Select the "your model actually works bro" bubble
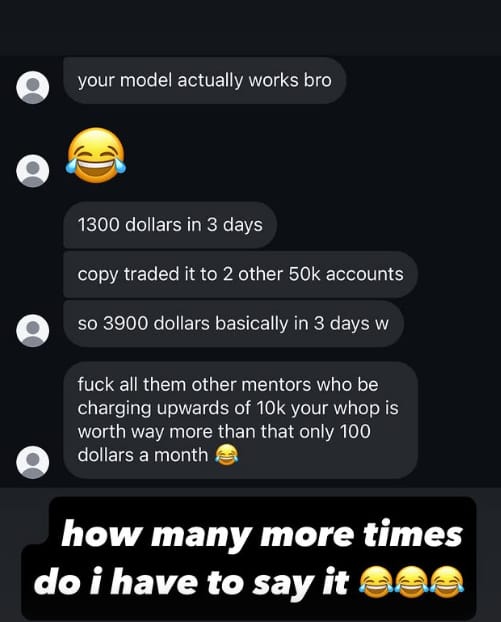The image size is (501, 622). (204, 81)
